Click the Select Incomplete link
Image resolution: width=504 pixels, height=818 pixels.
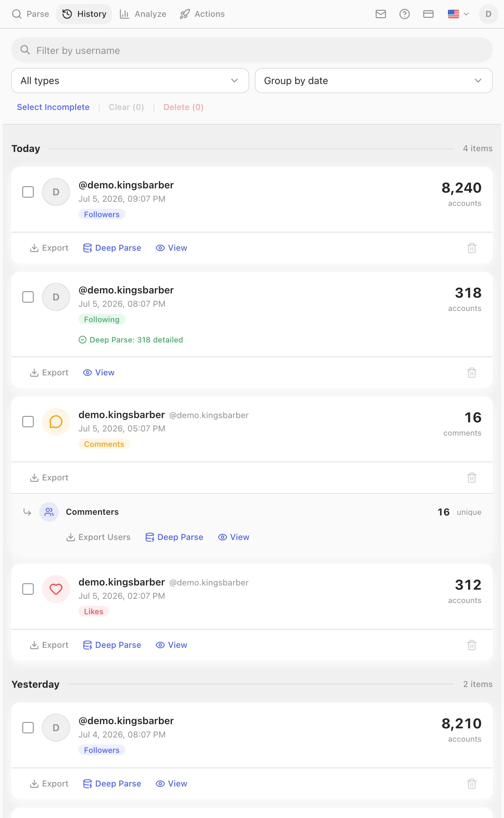[x=53, y=107]
